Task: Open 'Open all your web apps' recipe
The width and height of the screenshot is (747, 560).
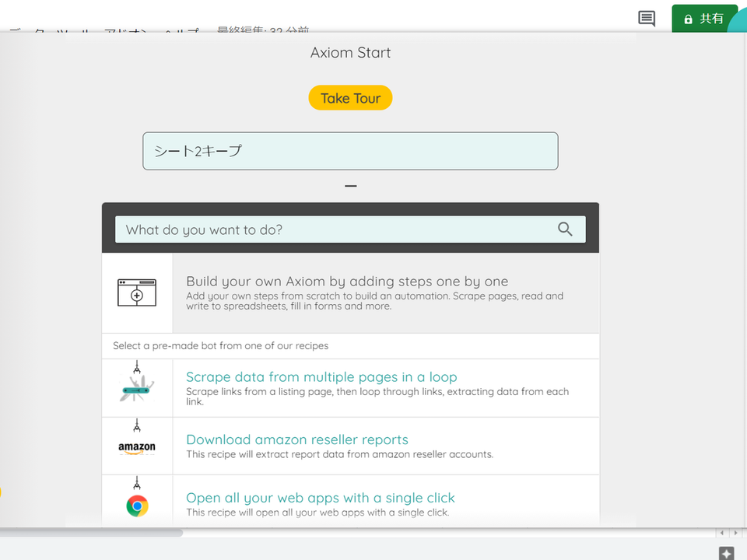Action: tap(320, 498)
